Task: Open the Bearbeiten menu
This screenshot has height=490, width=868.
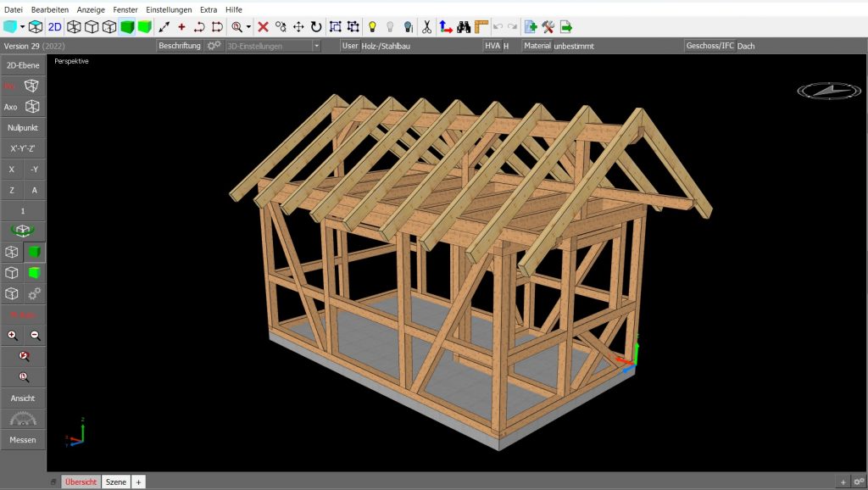Action: pos(49,8)
